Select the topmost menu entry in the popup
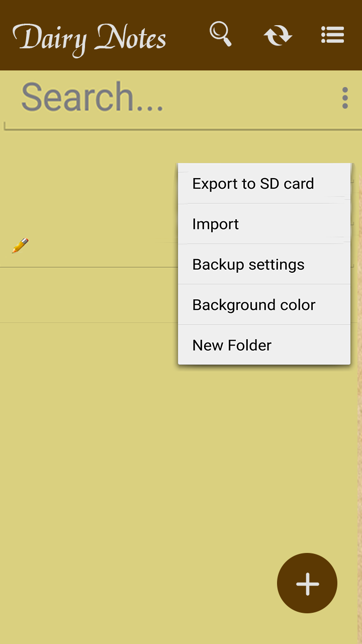Image resolution: width=362 pixels, height=644 pixels. (253, 183)
